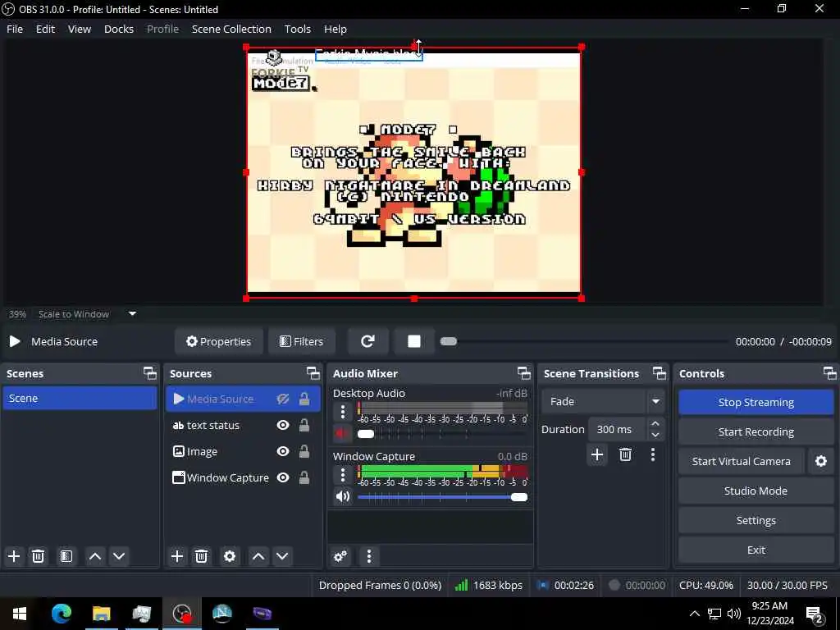Click the media seek slider handle

coord(449,341)
